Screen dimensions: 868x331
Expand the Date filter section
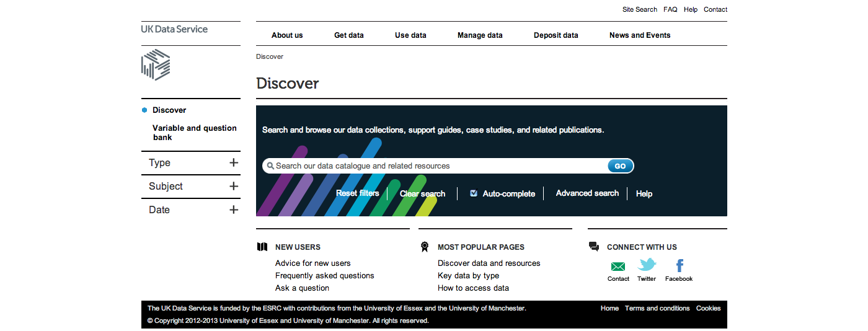[233, 210]
